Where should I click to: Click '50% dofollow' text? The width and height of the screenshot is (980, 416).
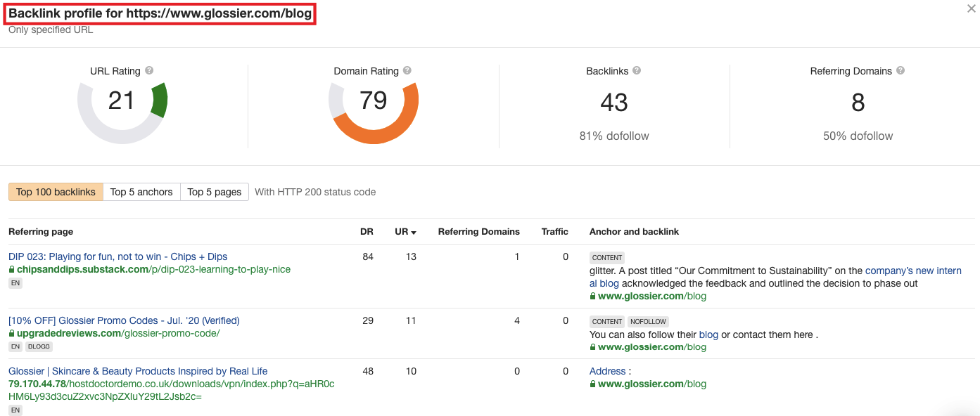(x=858, y=136)
